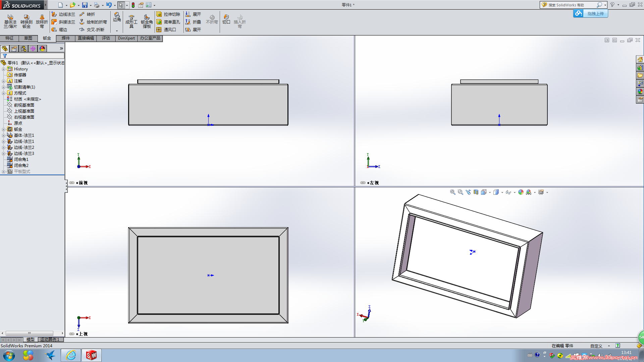Switch to the 焊件 tab
This screenshot has width=644, height=362.
(66, 38)
